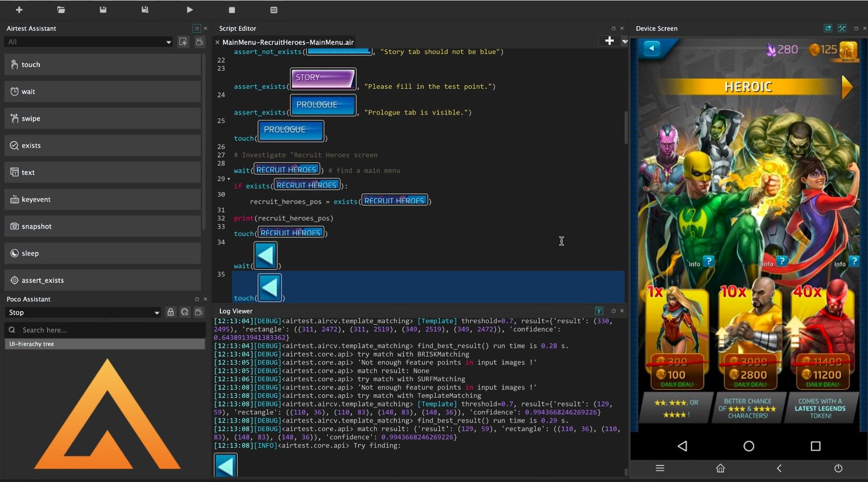Open the Device Screen tools wrench icon
This screenshot has height=482, width=868.
pyautogui.click(x=842, y=28)
